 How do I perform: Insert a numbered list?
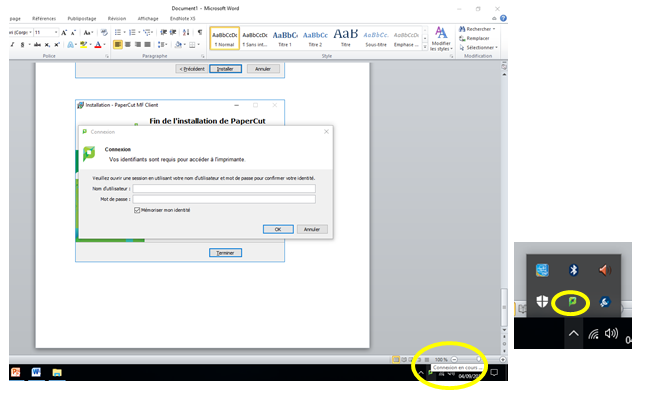[x=132, y=33]
